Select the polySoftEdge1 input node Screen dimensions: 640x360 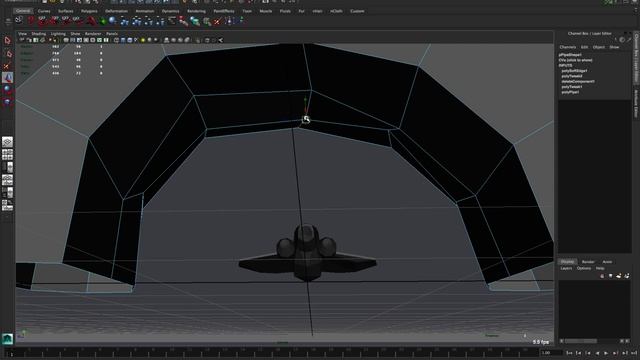[x=574, y=71]
